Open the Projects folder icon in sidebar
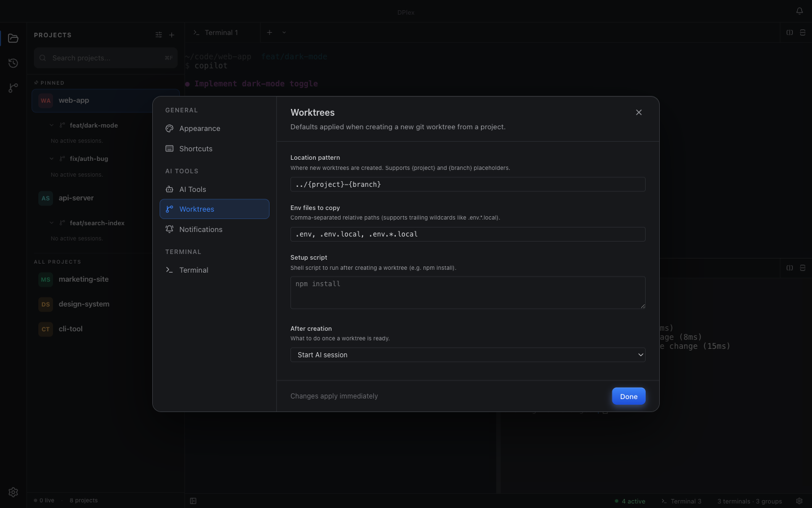The width and height of the screenshot is (812, 508). tap(13, 38)
